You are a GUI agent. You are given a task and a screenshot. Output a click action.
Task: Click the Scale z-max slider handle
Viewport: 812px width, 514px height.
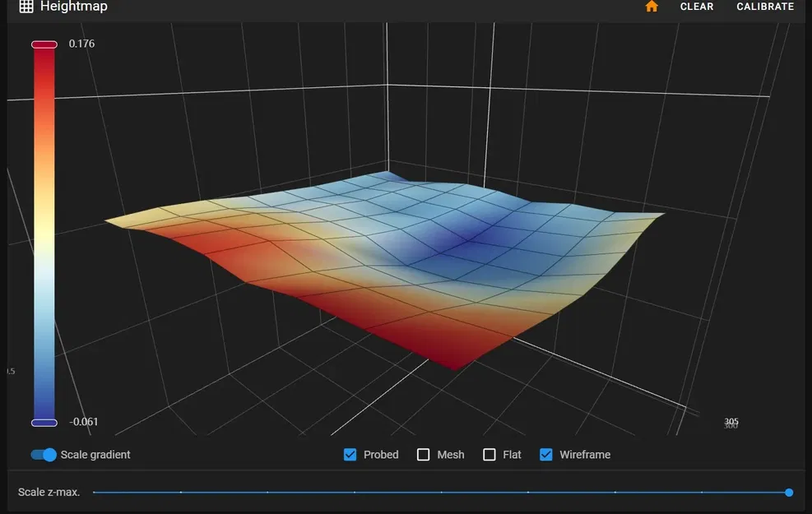[x=787, y=492]
